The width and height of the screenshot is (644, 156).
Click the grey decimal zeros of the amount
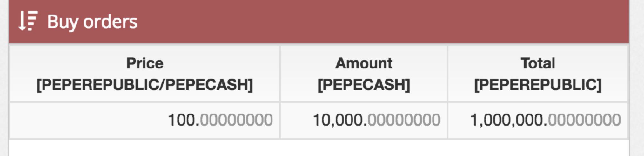point(404,120)
